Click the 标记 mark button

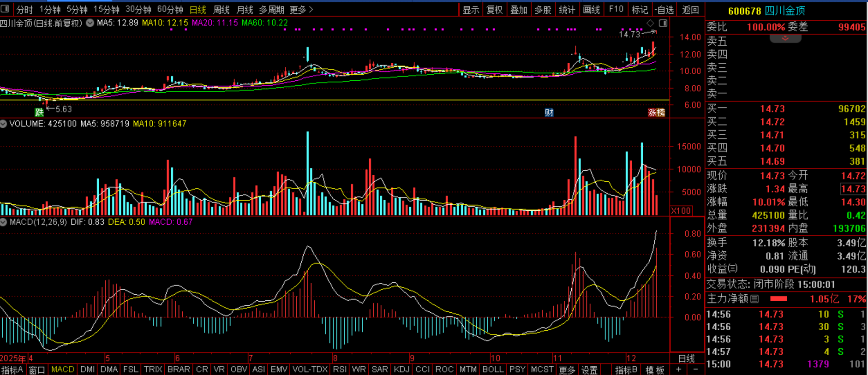(640, 10)
